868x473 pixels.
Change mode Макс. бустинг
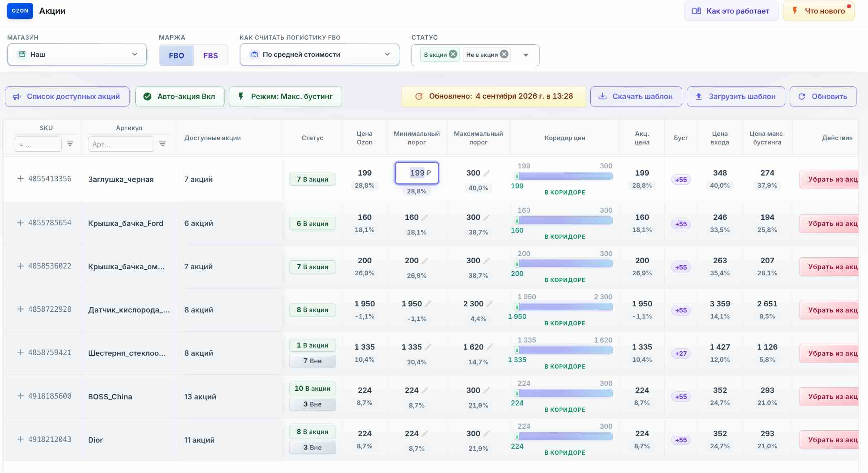pyautogui.click(x=285, y=97)
